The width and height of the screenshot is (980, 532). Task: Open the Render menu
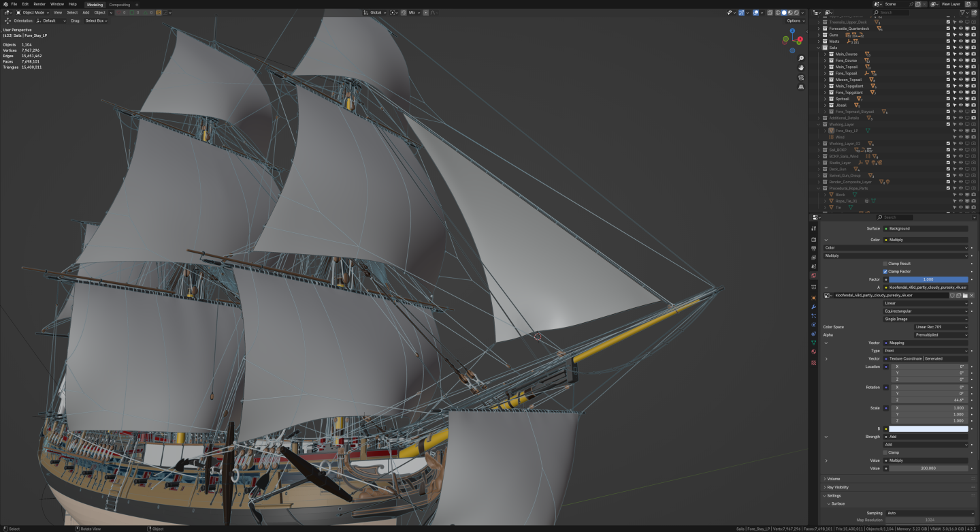(39, 4)
